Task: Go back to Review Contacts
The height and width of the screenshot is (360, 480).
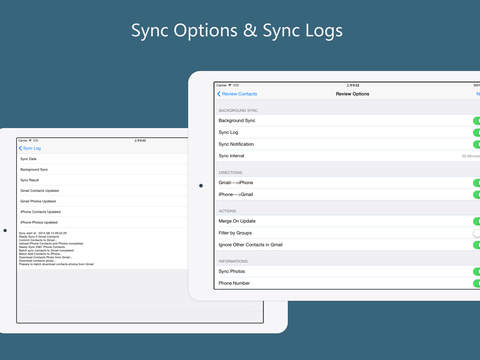Action: point(237,94)
